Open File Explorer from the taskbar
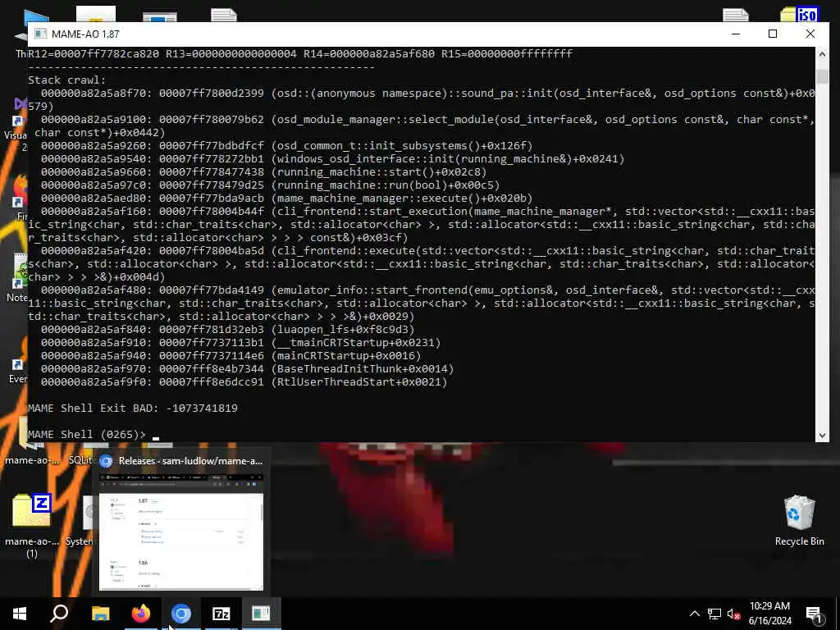Image resolution: width=840 pixels, height=630 pixels. point(100,614)
